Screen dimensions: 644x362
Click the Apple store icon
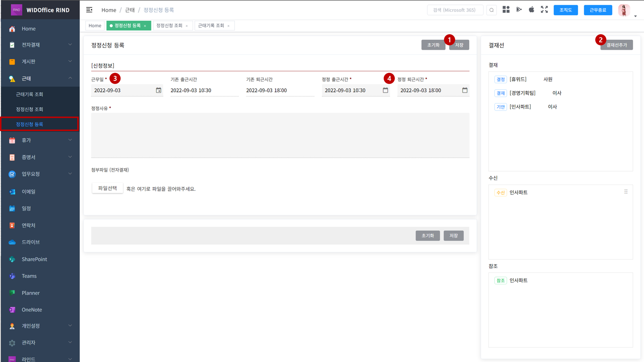(x=531, y=10)
